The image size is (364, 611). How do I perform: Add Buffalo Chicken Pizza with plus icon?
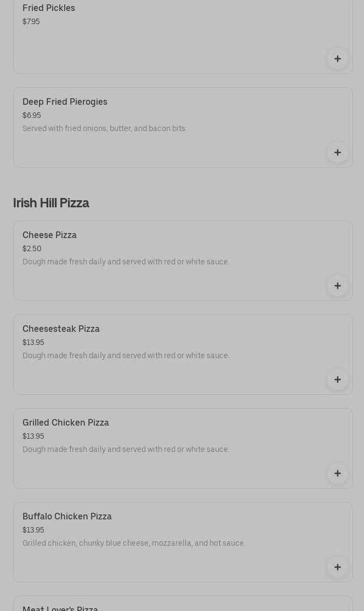click(x=337, y=567)
